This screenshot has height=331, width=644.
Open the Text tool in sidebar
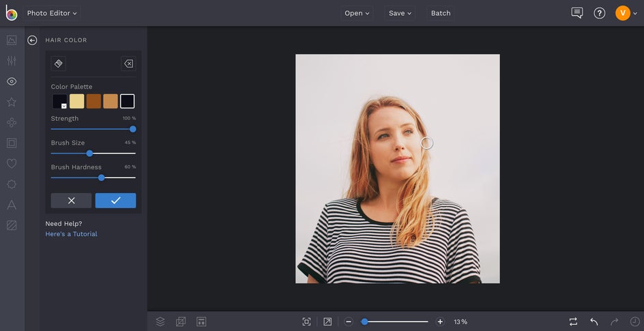12,205
